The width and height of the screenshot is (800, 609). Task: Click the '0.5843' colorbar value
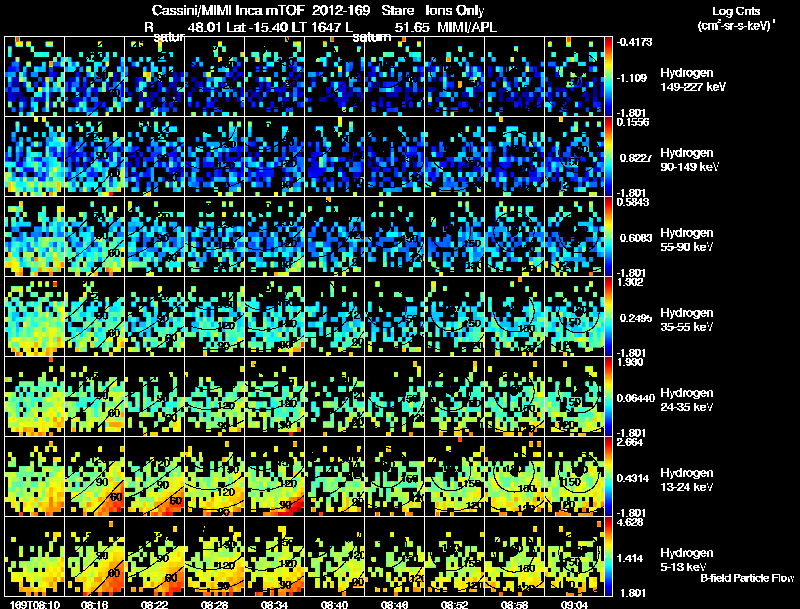(633, 202)
